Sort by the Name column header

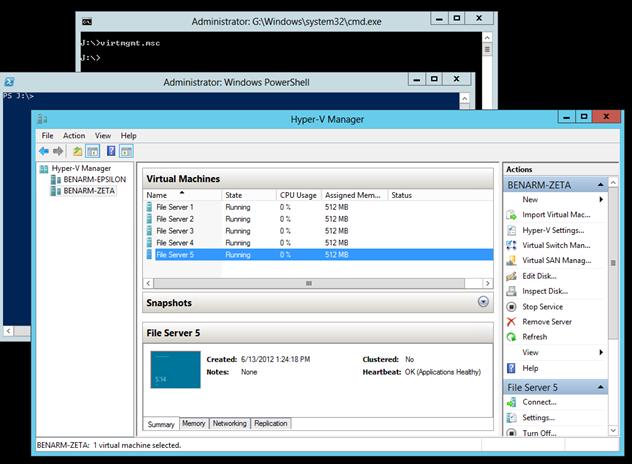pos(182,195)
